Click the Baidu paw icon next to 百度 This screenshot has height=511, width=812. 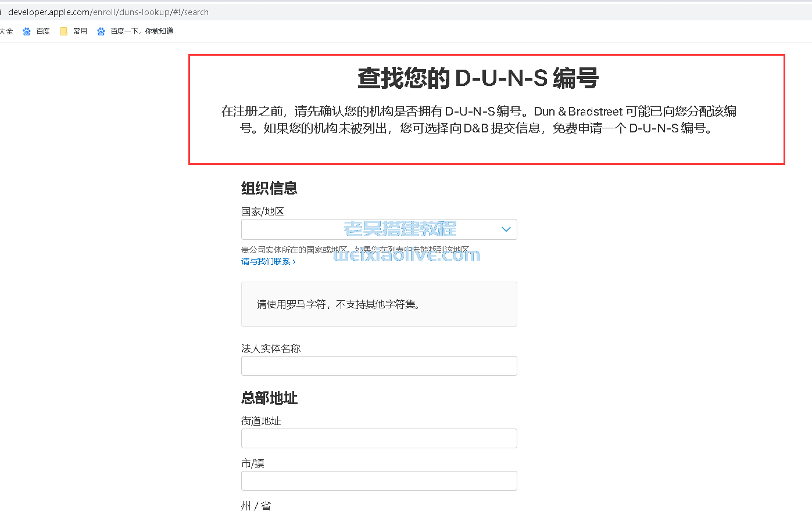pyautogui.click(x=26, y=31)
